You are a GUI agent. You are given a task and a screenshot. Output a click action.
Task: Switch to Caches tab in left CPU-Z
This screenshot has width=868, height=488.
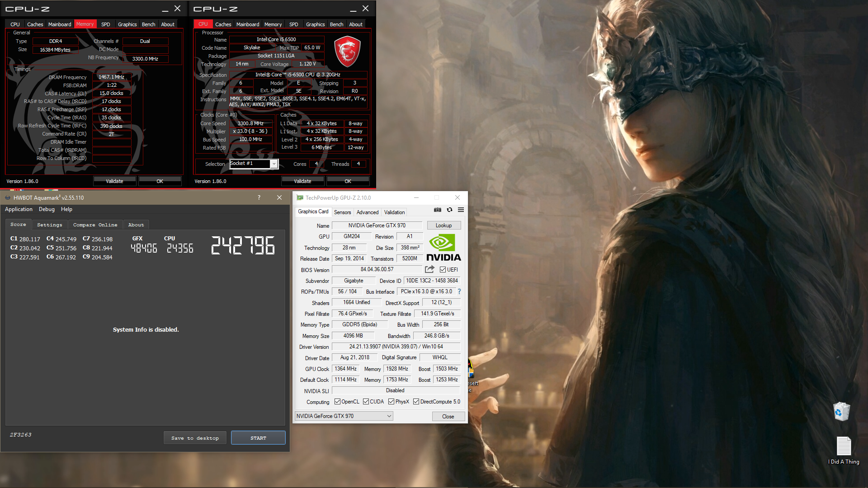point(35,24)
